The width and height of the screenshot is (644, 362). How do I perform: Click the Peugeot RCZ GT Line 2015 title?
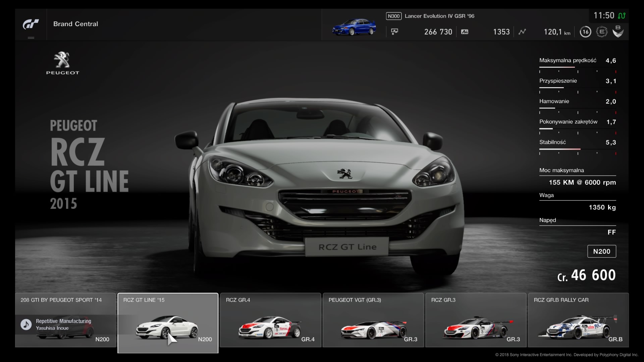coord(89,164)
